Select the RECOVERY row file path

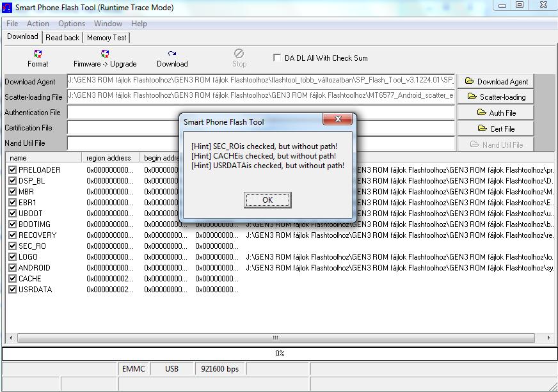coord(400,235)
